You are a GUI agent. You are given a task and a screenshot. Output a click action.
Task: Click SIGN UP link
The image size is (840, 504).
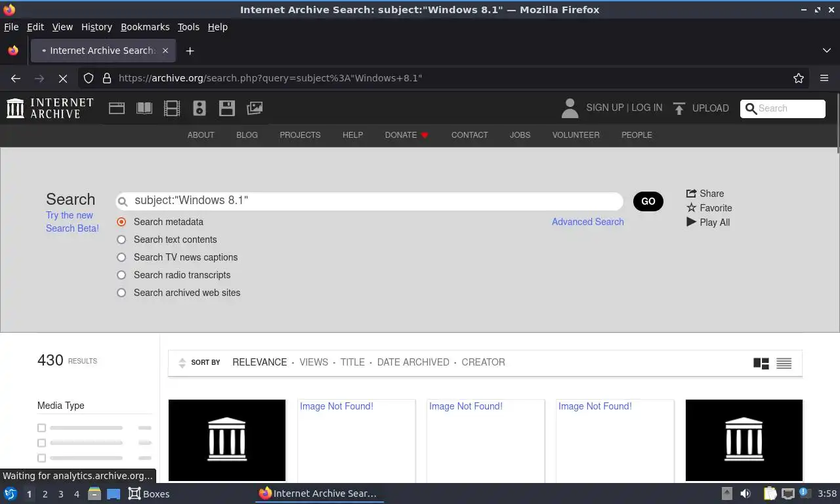coord(605,108)
